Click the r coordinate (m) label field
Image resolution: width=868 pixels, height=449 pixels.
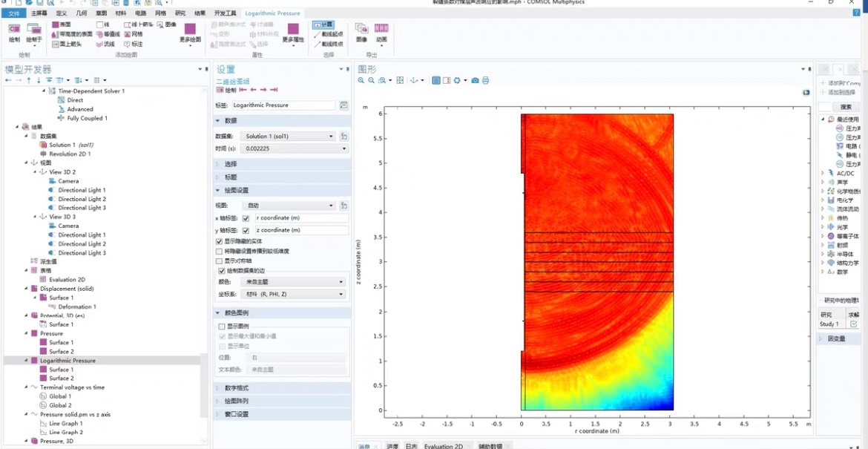coord(301,218)
